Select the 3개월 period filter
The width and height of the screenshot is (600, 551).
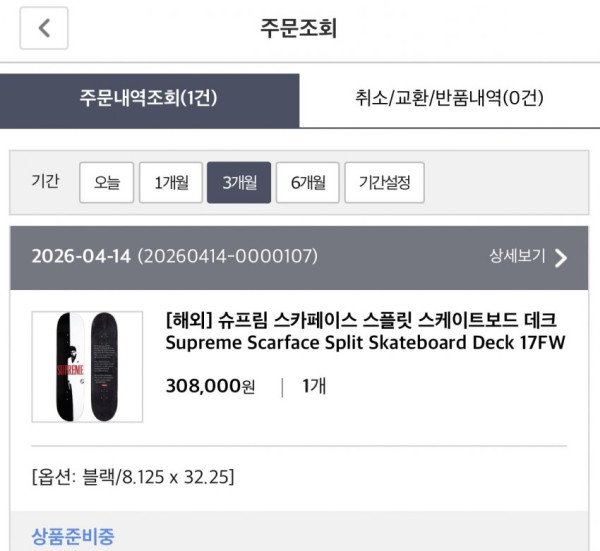(239, 183)
